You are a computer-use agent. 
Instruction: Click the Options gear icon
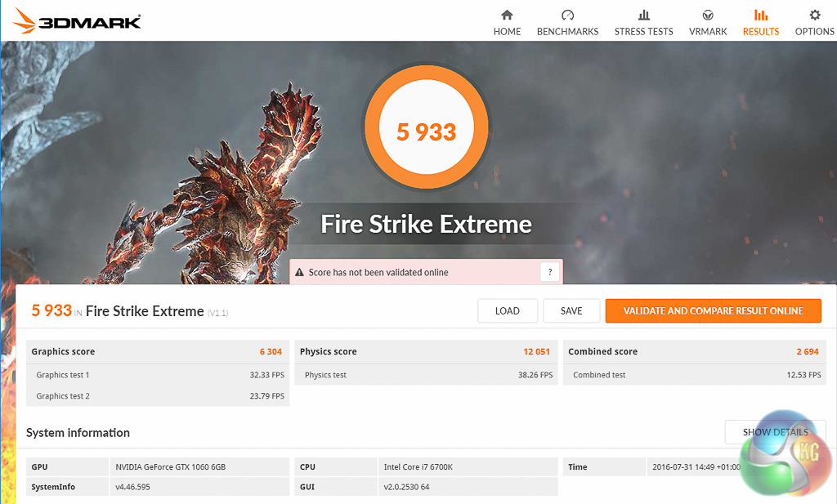(x=815, y=15)
